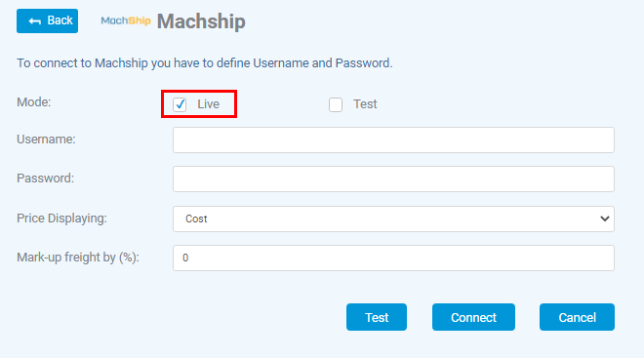Screen dimensions: 644x358
Task: Go back using the Back button
Action: pos(47,20)
